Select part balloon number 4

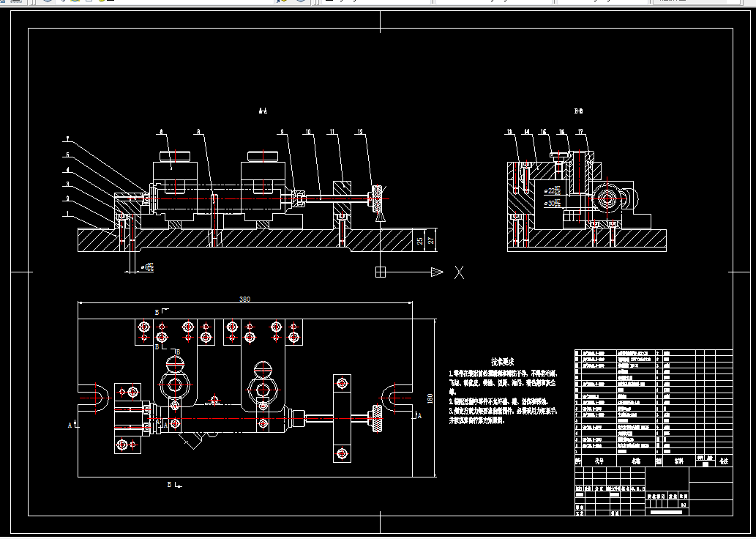(x=68, y=170)
